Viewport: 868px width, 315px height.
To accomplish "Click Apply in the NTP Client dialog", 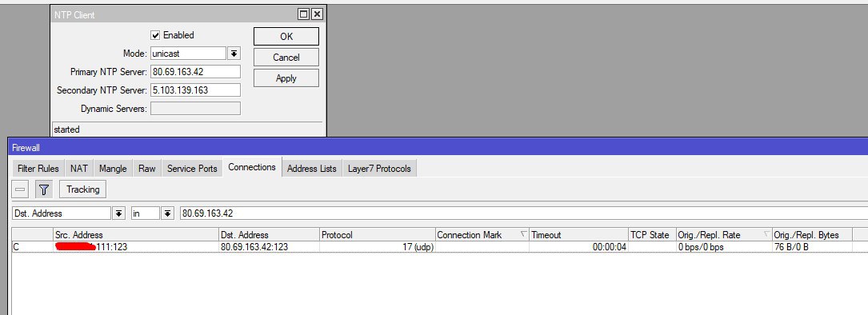I will pyautogui.click(x=286, y=78).
